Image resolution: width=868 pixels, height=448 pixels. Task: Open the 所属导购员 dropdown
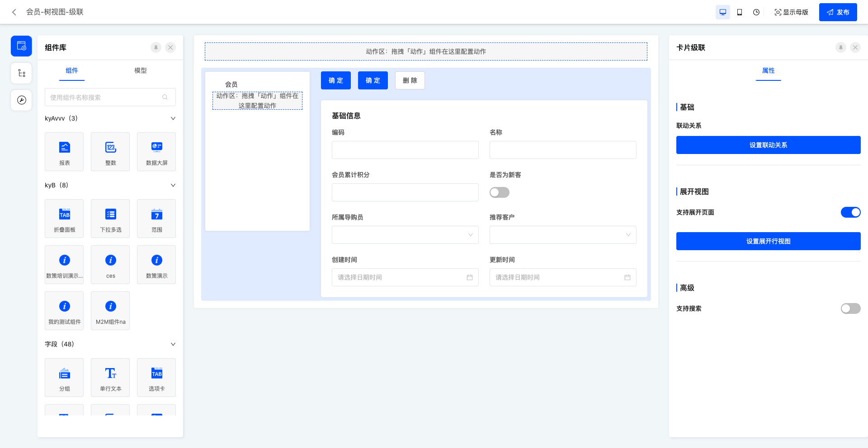[x=405, y=235]
